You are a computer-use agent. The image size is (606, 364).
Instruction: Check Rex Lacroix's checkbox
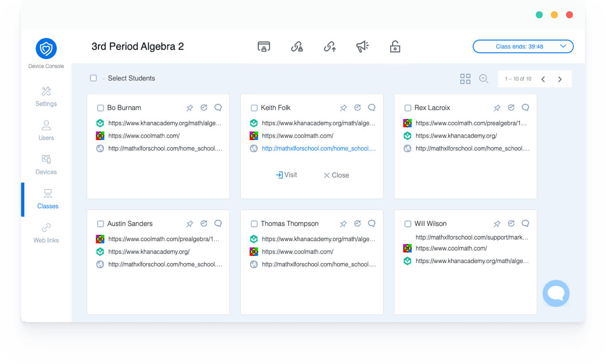(408, 108)
